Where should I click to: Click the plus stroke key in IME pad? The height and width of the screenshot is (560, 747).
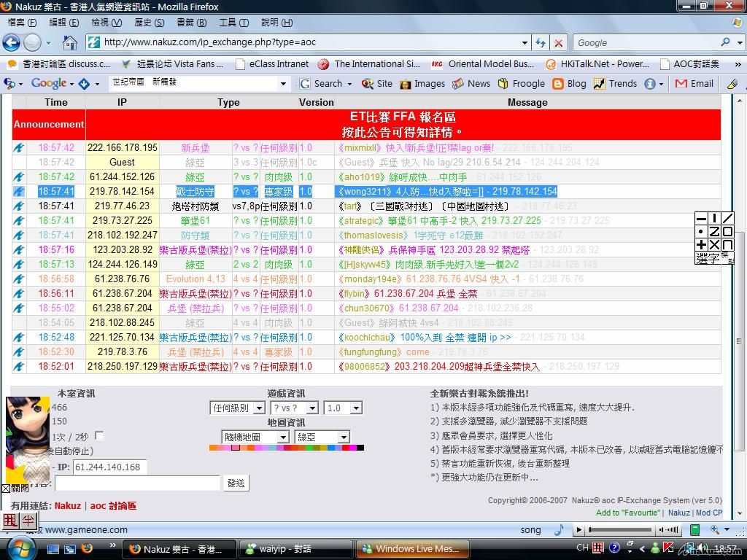[701, 245]
